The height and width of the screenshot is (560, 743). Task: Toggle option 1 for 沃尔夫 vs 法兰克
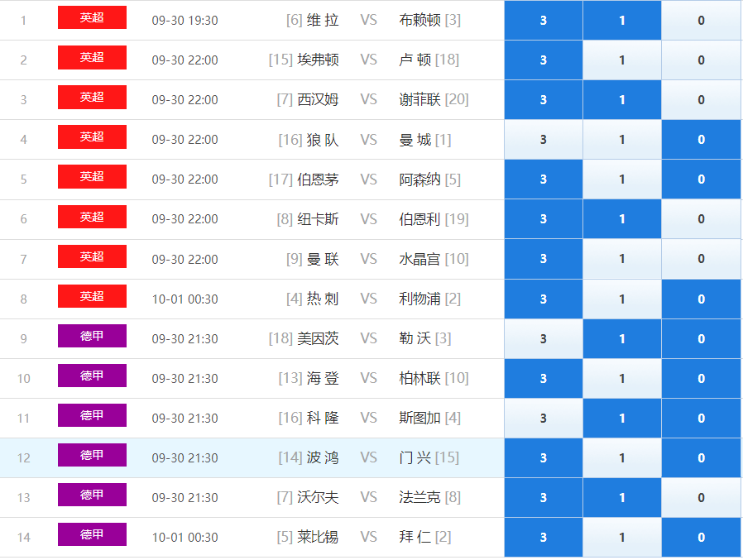pos(622,498)
